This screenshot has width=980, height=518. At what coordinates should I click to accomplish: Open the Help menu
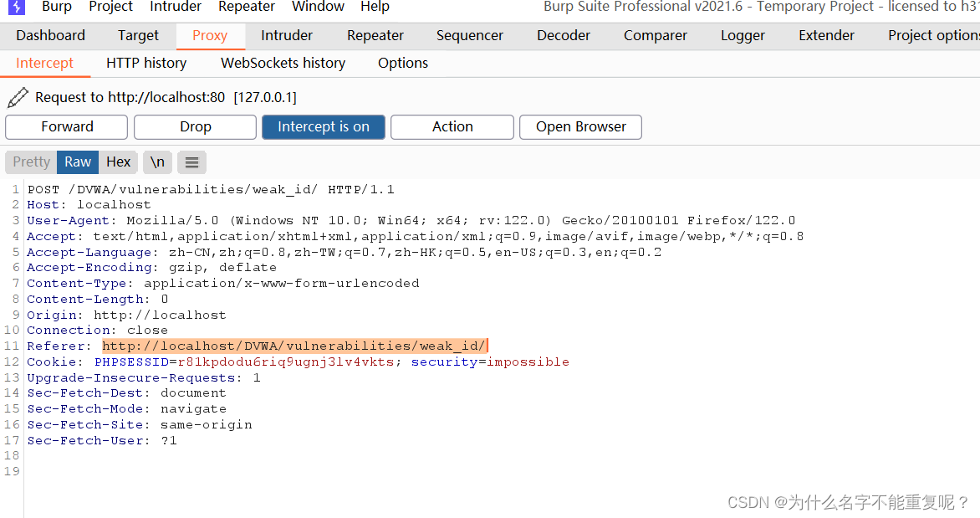coord(375,7)
